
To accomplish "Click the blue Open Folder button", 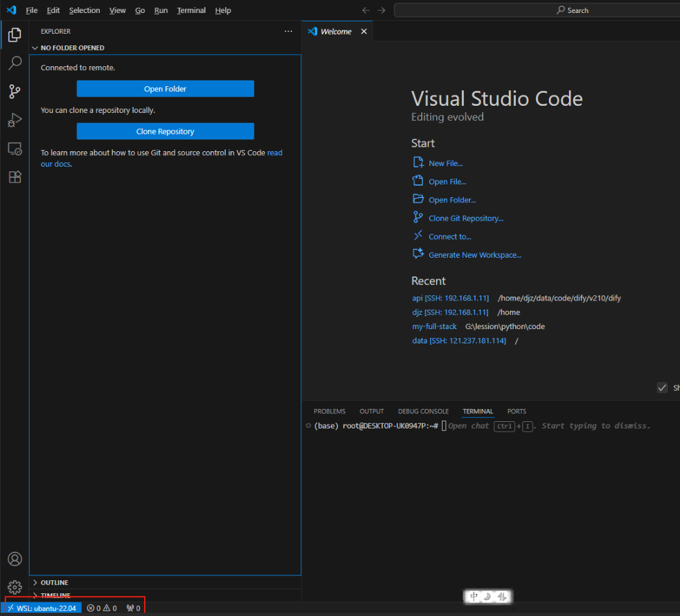I will (165, 88).
